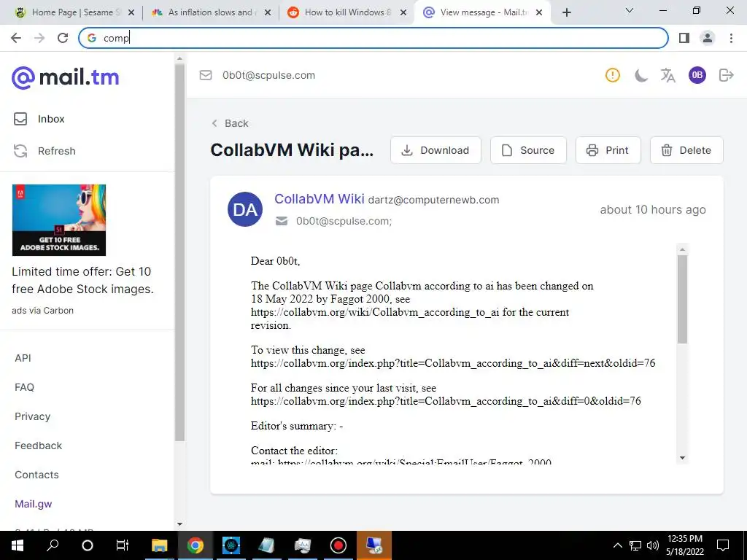Expand the tab search chevron
This screenshot has height=560, width=747.
630,10
